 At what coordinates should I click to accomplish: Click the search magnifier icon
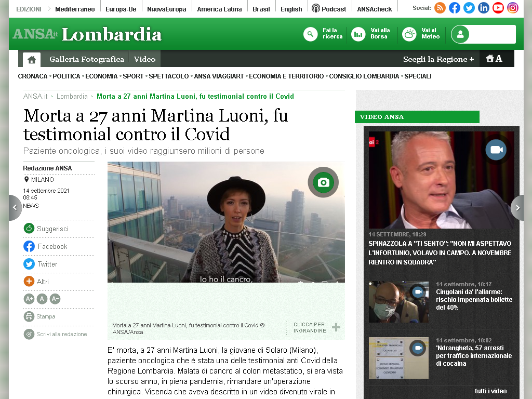click(310, 34)
